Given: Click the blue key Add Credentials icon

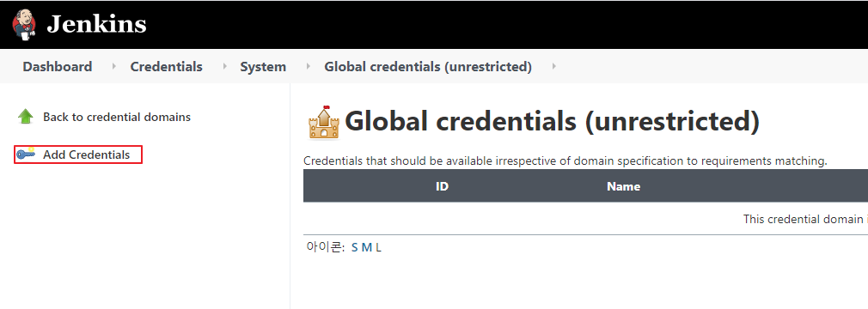Looking at the screenshot, I should click(x=26, y=154).
